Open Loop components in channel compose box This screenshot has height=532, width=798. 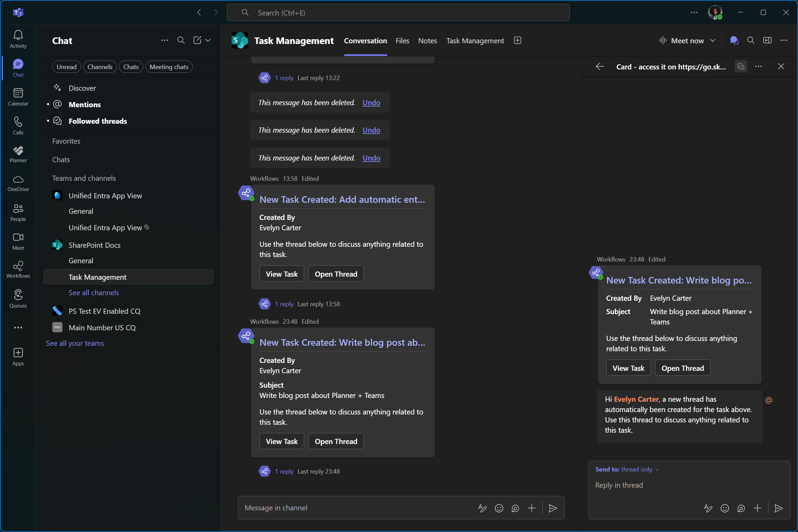click(515, 508)
